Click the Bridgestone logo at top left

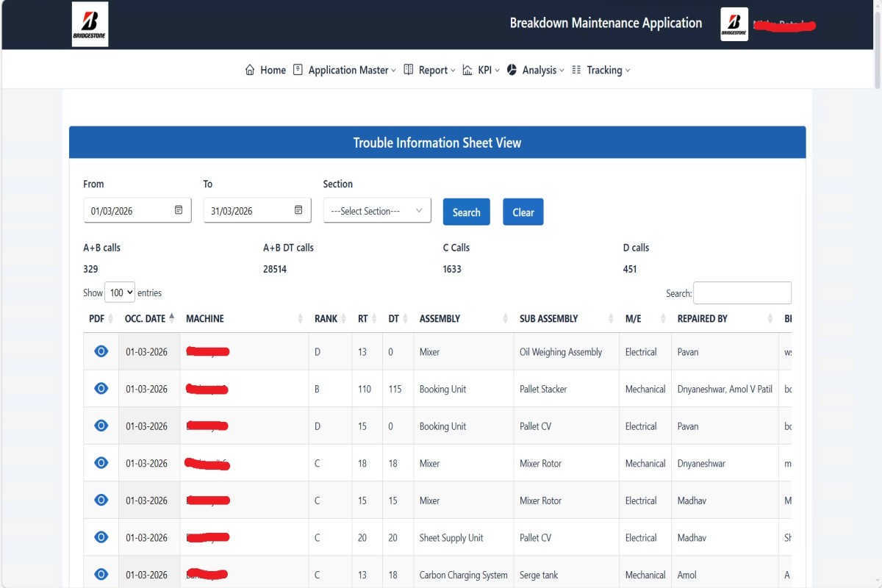[90, 24]
